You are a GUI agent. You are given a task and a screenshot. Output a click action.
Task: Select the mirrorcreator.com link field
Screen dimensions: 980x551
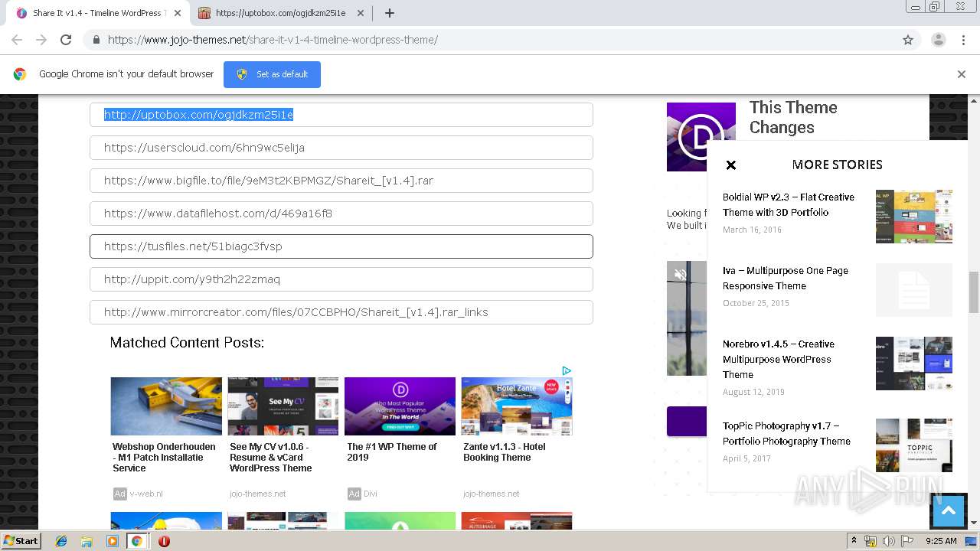341,312
